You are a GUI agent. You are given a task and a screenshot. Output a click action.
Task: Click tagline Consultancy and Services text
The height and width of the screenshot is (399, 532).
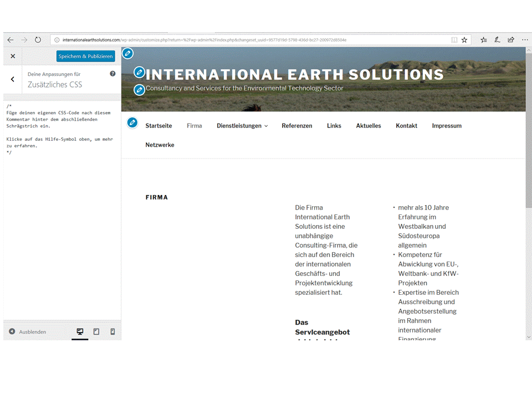tap(244, 88)
